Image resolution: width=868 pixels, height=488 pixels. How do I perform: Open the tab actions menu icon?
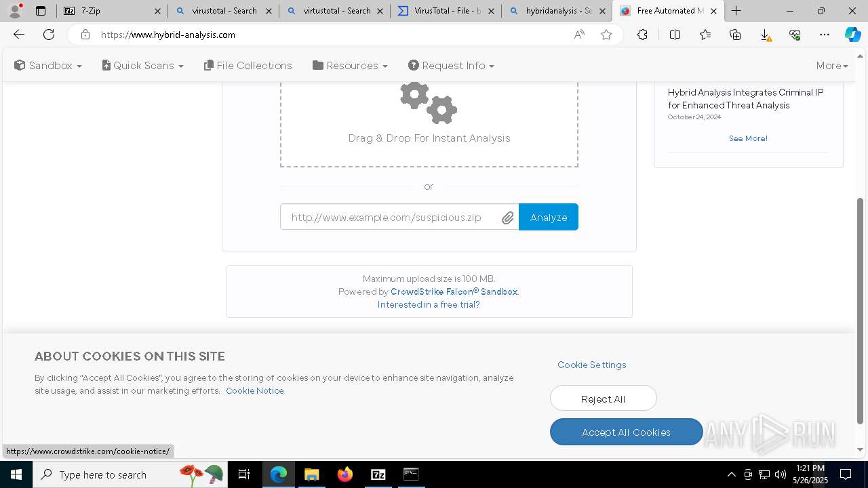click(41, 11)
